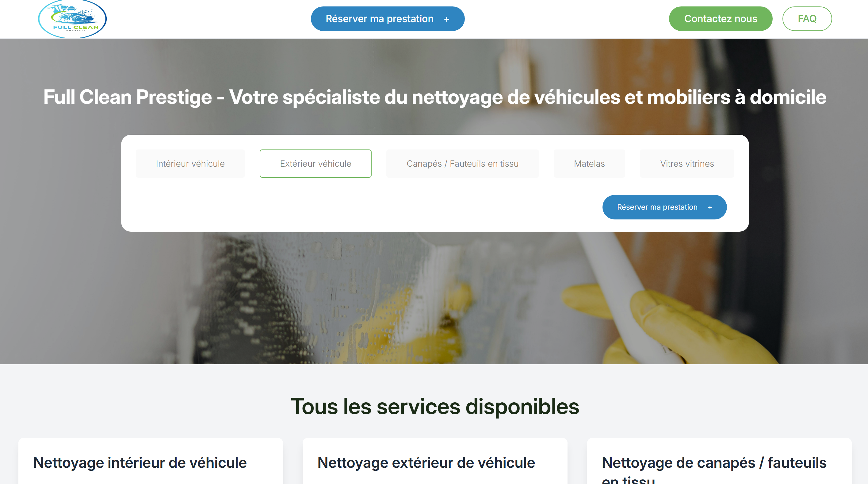Choose the Matelas service option
This screenshot has height=484, width=868.
point(589,164)
